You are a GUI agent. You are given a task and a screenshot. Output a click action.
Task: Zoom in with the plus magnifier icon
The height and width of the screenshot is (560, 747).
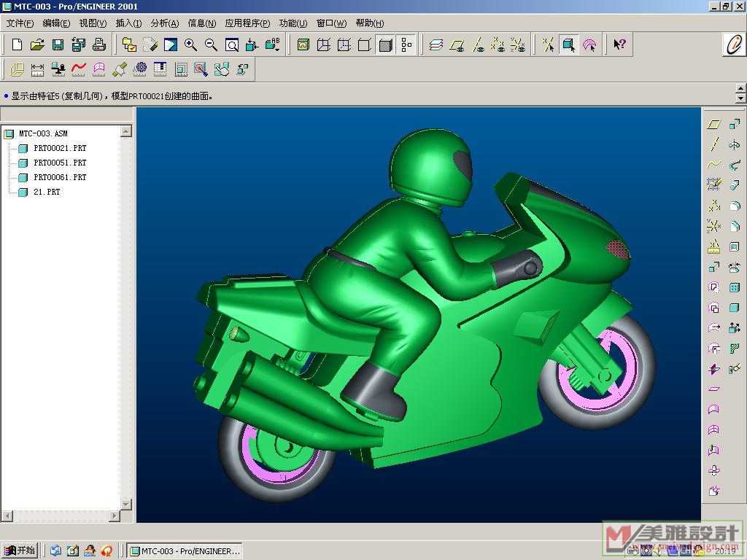click(x=190, y=44)
